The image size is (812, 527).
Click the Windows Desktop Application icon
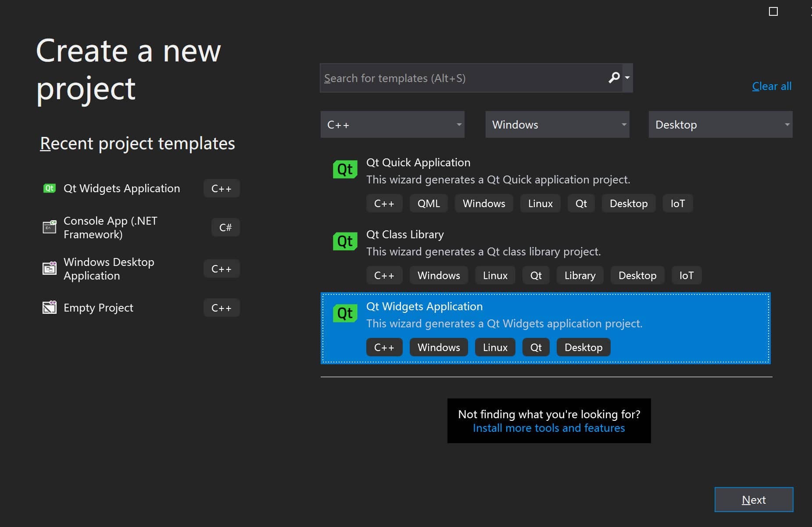coord(49,269)
